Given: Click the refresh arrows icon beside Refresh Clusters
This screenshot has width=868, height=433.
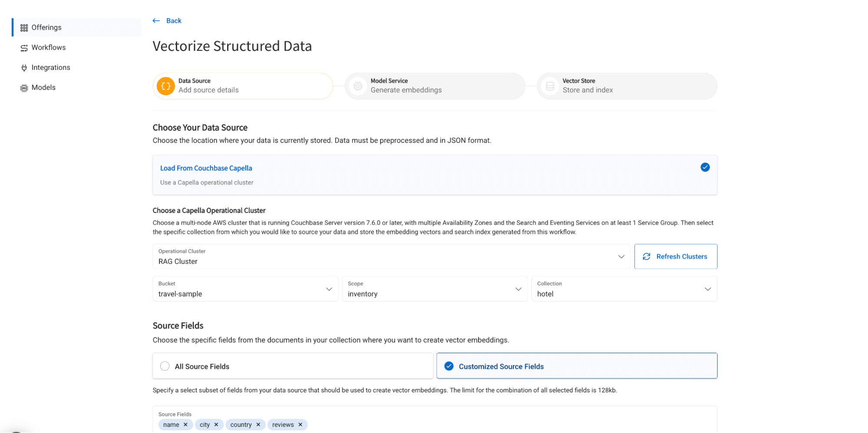Looking at the screenshot, I should pyautogui.click(x=646, y=256).
